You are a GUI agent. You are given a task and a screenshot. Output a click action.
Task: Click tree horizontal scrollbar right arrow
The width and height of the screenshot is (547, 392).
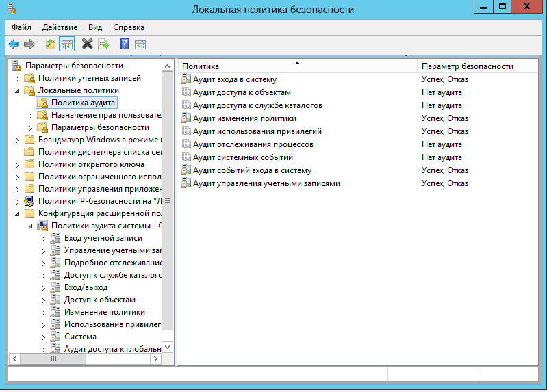click(x=155, y=359)
